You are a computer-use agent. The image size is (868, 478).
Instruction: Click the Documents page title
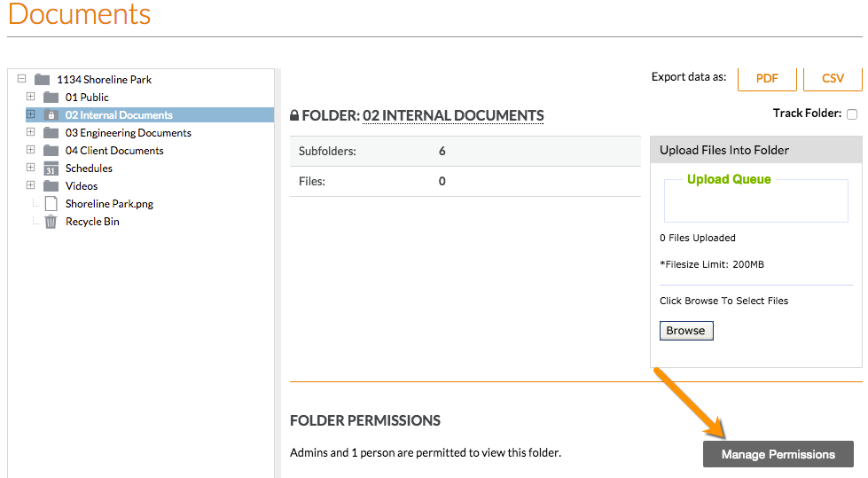[x=79, y=14]
